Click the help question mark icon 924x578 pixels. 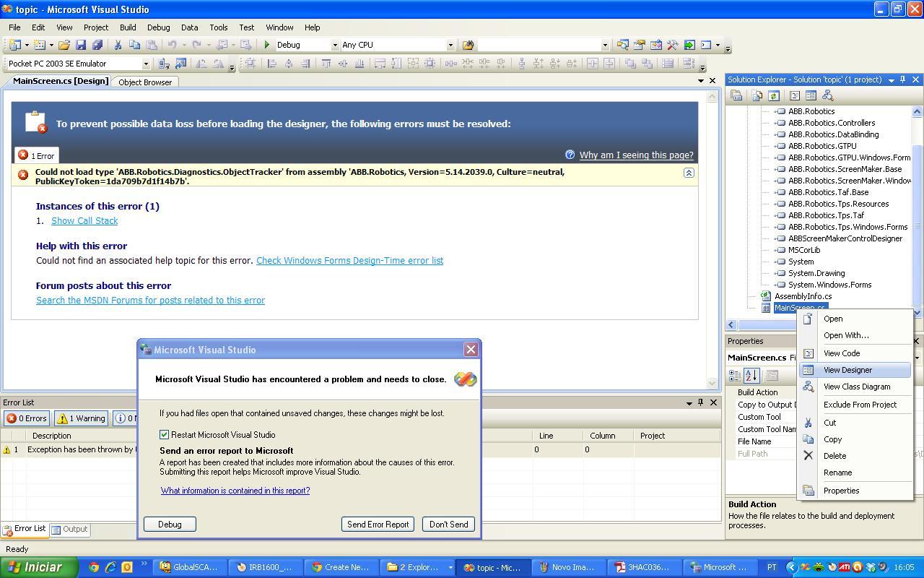(x=570, y=155)
